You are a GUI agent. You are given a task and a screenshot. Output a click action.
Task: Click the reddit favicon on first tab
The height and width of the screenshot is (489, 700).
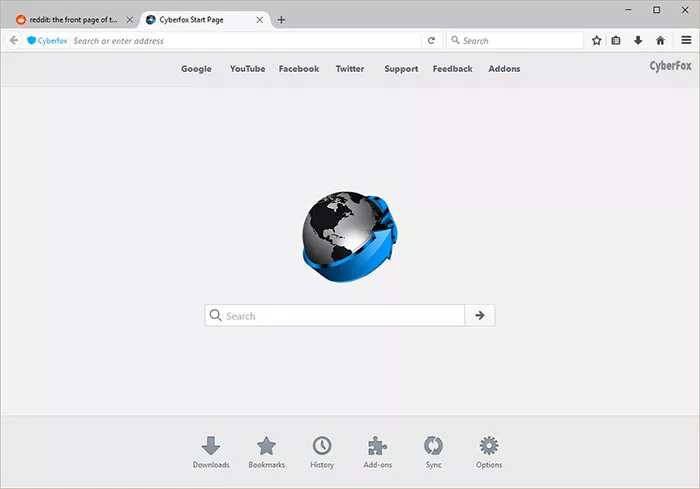21,20
